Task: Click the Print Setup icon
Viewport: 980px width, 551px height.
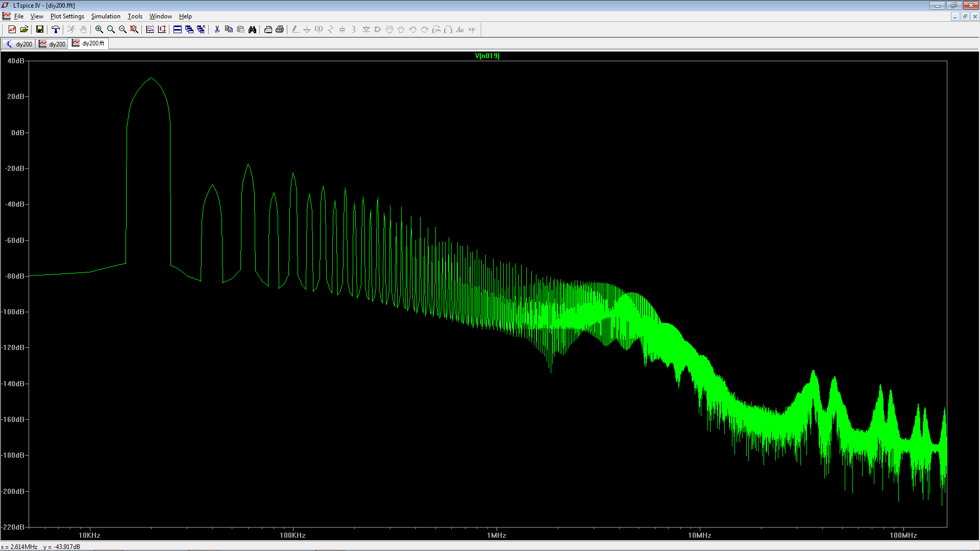Action: click(x=268, y=30)
